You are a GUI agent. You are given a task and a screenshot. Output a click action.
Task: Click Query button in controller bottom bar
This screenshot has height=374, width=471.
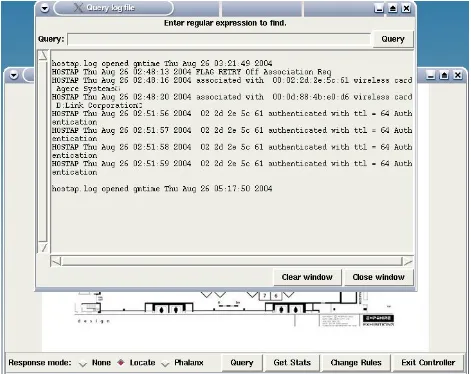point(242,363)
